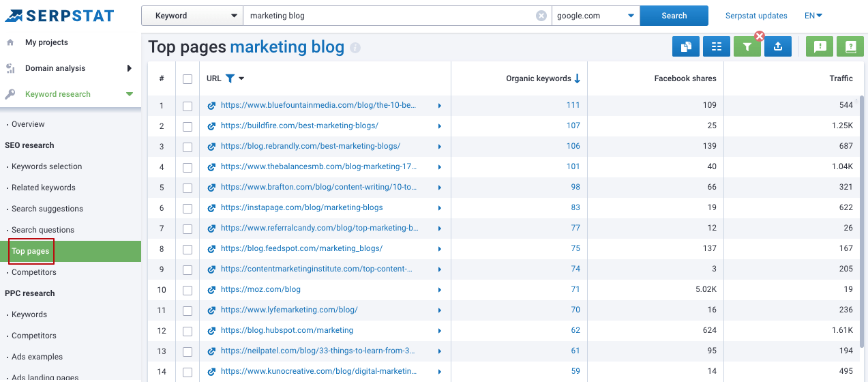Select Top pages in sidebar

[x=31, y=251]
